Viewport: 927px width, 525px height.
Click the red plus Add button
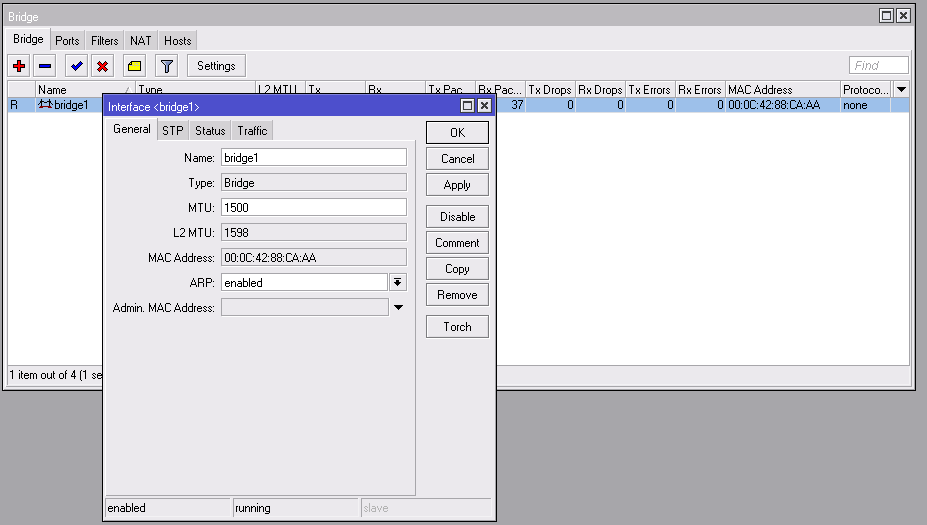[19, 66]
